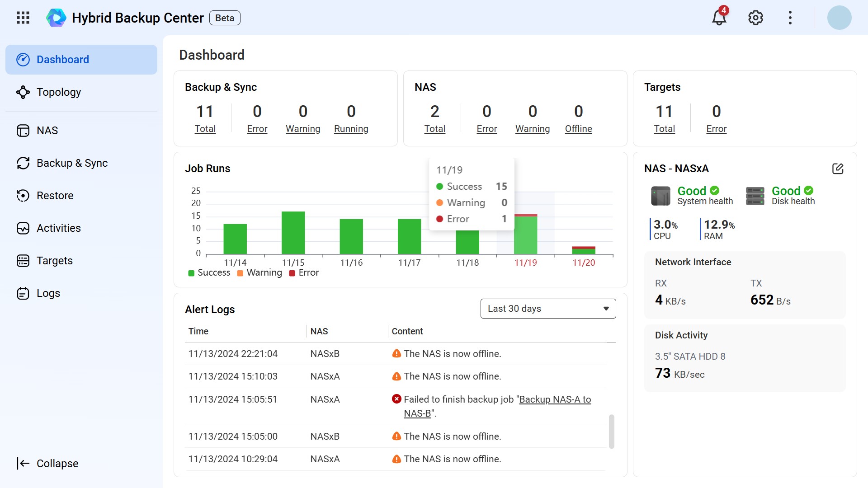Click the Hybrid Backup Center logo
This screenshot has height=488, width=868.
coord(57,18)
